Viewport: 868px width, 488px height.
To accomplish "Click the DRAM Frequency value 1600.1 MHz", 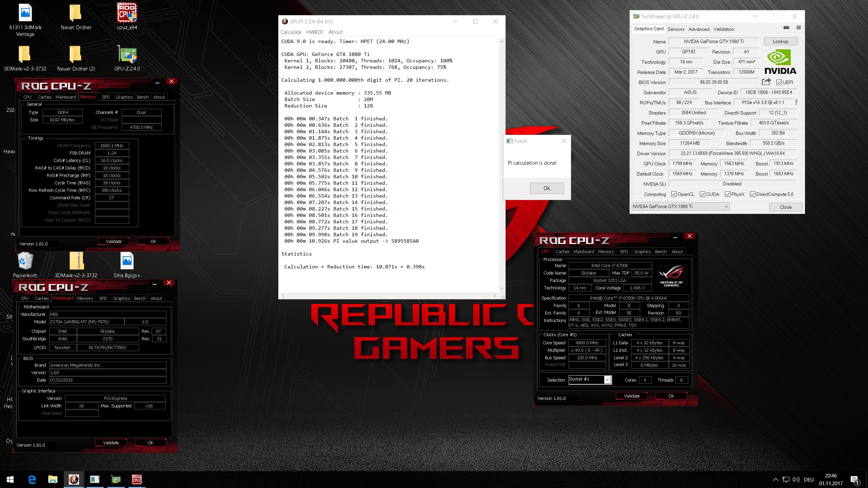I will 112,145.
